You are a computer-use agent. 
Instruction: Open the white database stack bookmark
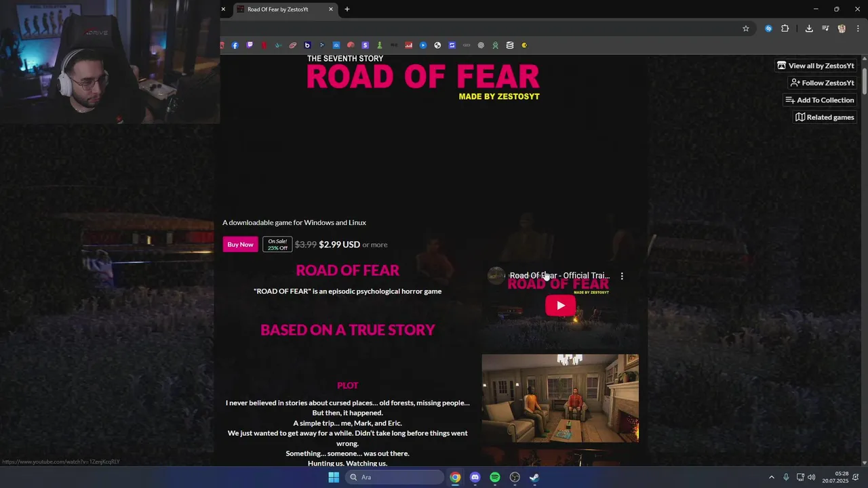pyautogui.click(x=510, y=45)
